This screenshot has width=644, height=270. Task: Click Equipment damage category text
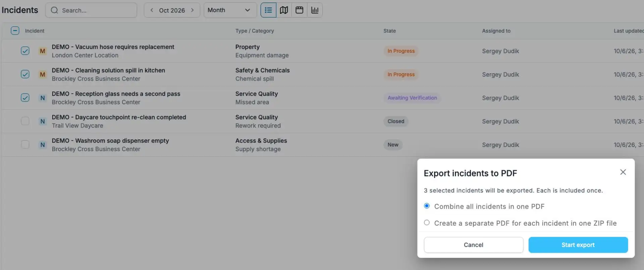(262, 55)
